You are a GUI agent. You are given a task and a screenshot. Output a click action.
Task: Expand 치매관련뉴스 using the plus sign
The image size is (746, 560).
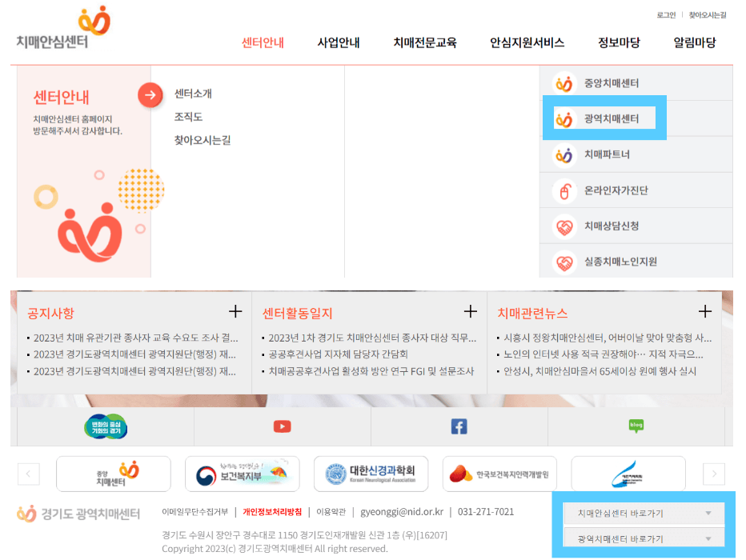(704, 310)
